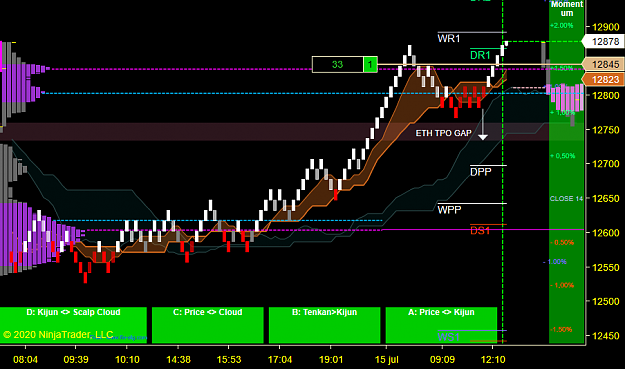Click the 17:04 time axis label
This screenshot has width=625, height=369.
[x=280, y=360]
